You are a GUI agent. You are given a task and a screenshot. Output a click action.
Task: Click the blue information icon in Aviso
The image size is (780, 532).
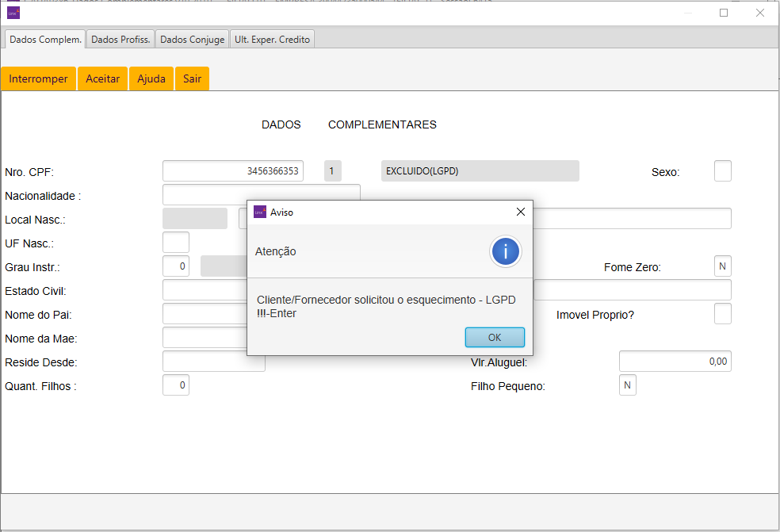pyautogui.click(x=506, y=251)
